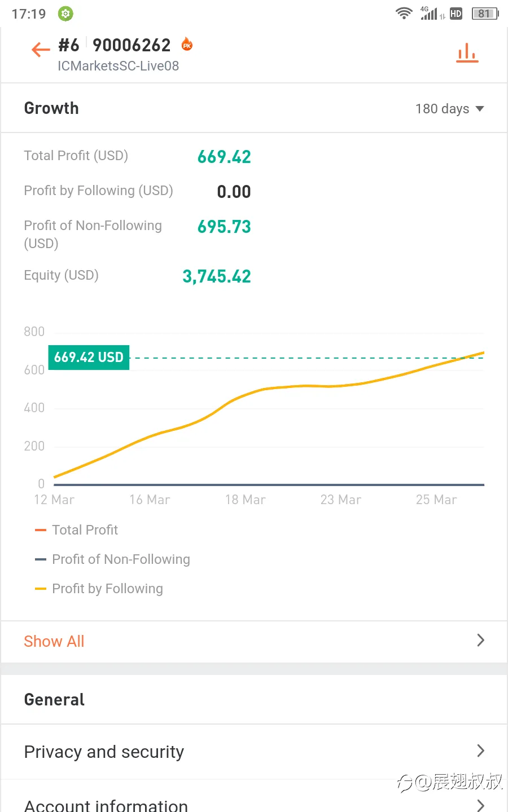Tap the flame PK badge icon
Screen dimensions: 508x812
(x=187, y=44)
